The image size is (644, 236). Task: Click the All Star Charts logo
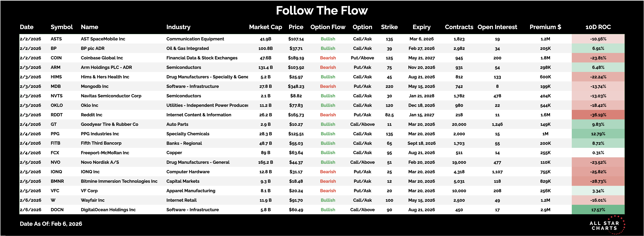click(x=606, y=225)
